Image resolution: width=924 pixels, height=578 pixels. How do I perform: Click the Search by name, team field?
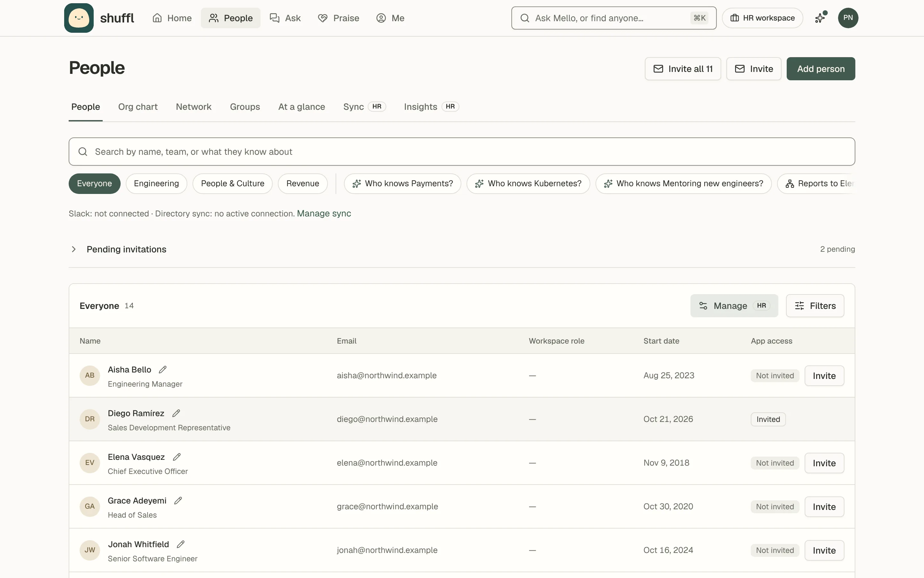462,151
